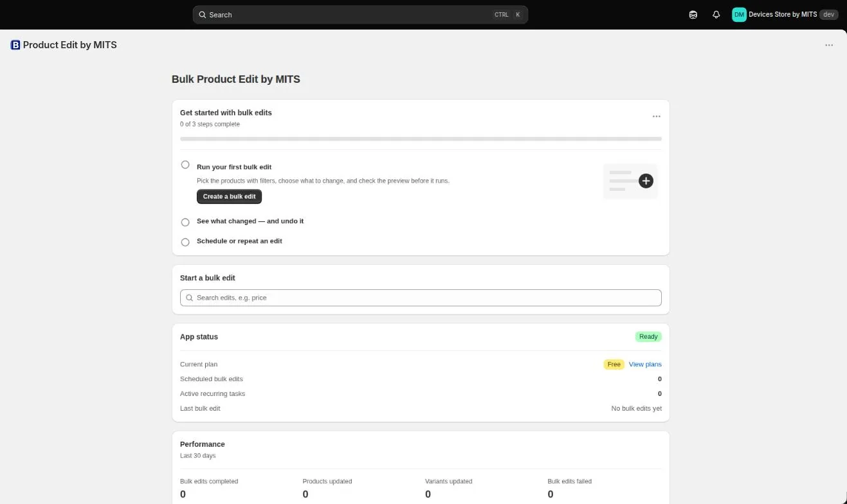Expand 'Run your first bulk edit' step title
Viewport: 847px width, 504px height.
tap(234, 167)
